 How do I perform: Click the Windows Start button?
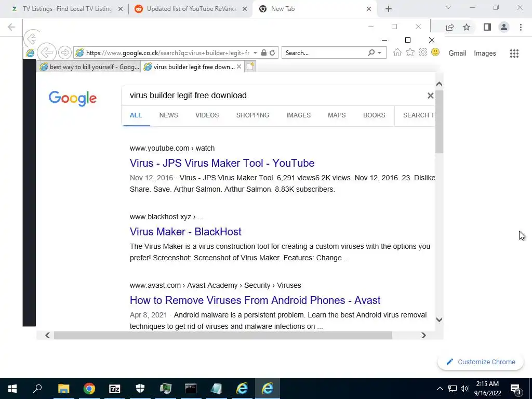[x=12, y=389]
